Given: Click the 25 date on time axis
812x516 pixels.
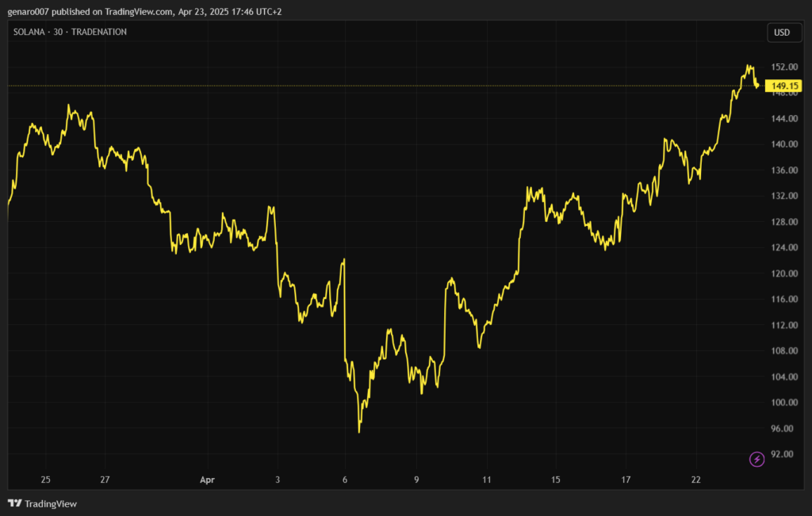Looking at the screenshot, I should point(45,480).
